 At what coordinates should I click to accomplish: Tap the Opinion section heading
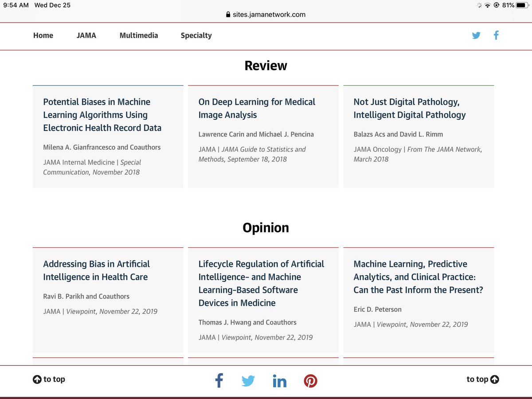[266, 228]
